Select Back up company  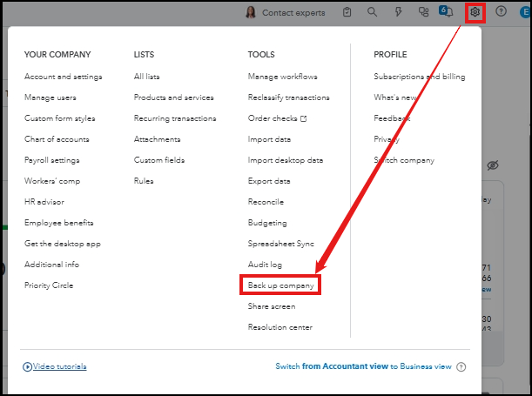coord(281,285)
